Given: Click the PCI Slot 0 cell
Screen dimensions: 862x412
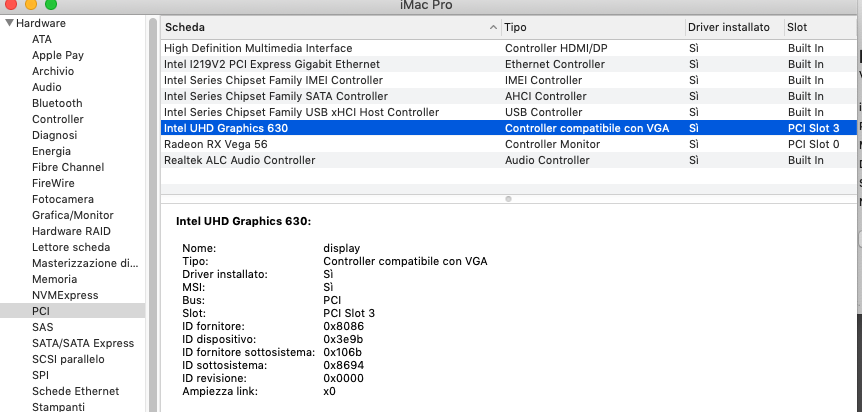Looking at the screenshot, I should click(813, 144).
